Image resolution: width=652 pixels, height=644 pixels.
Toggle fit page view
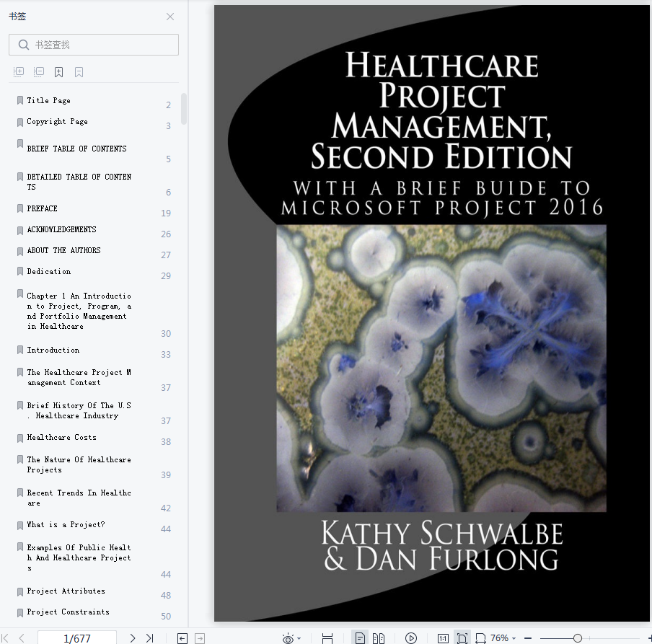tap(462, 638)
